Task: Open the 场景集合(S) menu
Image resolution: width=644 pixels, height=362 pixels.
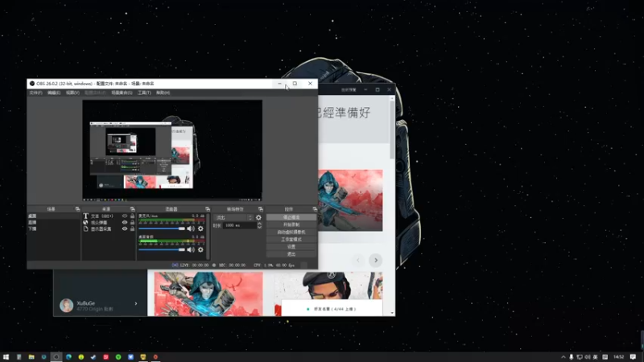Action: 122,93
